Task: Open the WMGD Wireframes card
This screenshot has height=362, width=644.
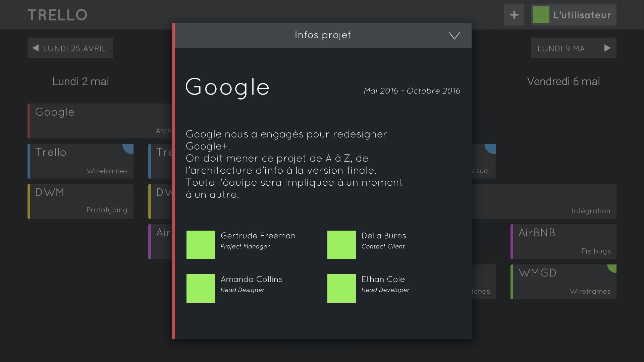Action: (563, 282)
